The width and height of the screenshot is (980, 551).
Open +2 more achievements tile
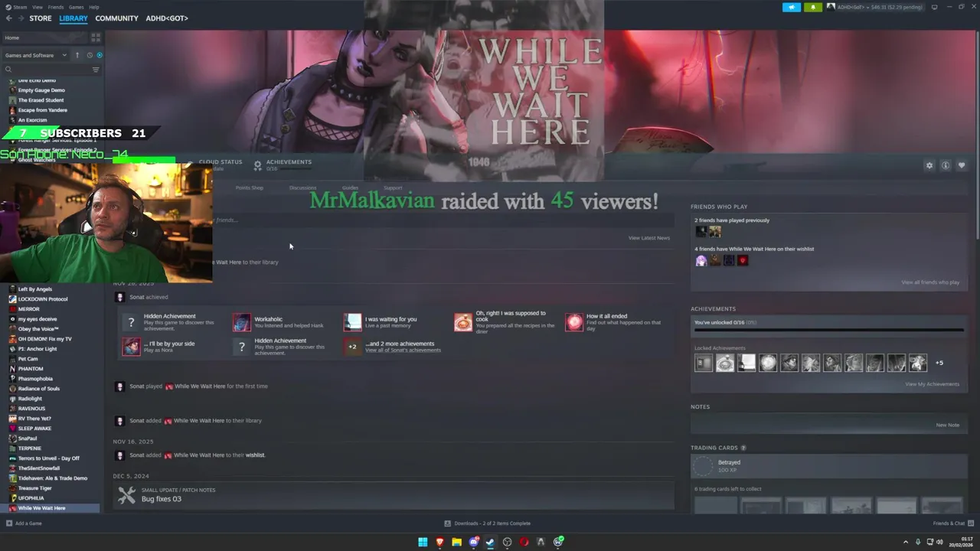pos(352,347)
